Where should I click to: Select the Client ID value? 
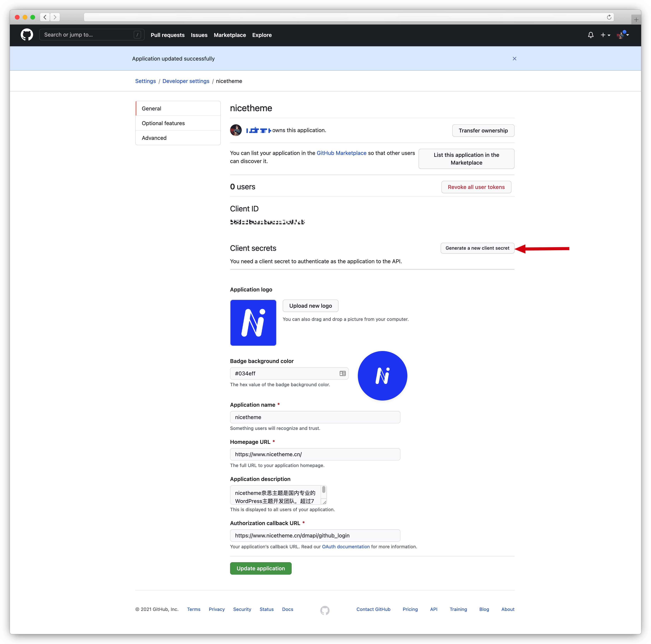tap(268, 222)
